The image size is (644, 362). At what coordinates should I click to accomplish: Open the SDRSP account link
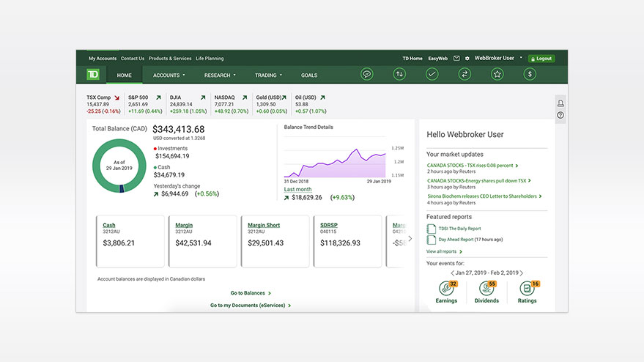point(328,225)
